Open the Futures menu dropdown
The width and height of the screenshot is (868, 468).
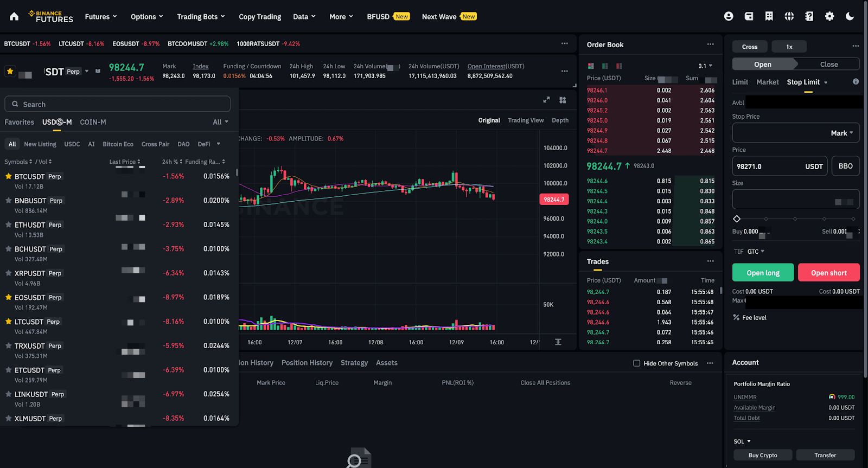click(101, 17)
